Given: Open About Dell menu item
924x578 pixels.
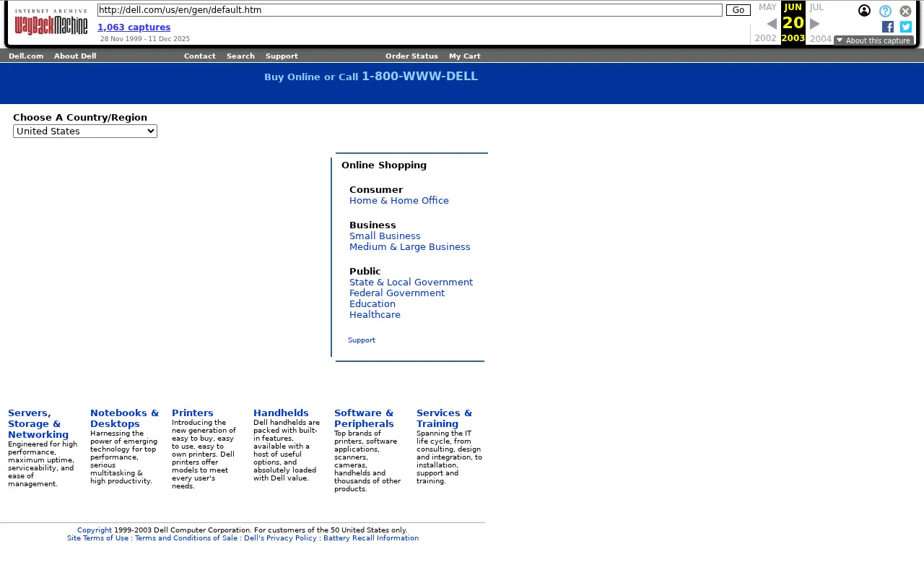Looking at the screenshot, I should coord(75,56).
